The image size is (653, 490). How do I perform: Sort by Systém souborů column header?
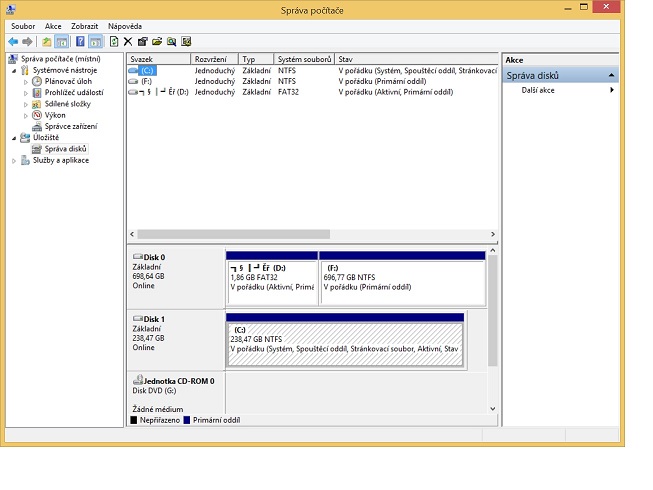tap(304, 59)
